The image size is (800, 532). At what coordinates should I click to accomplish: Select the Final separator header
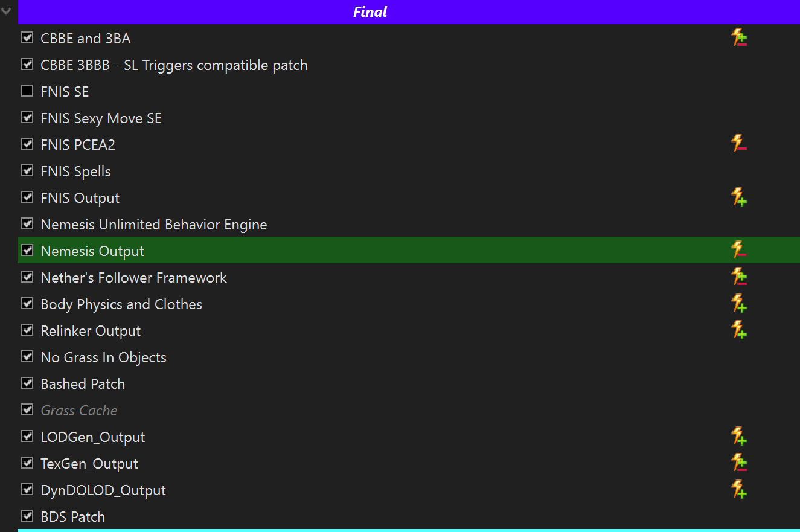click(409, 12)
